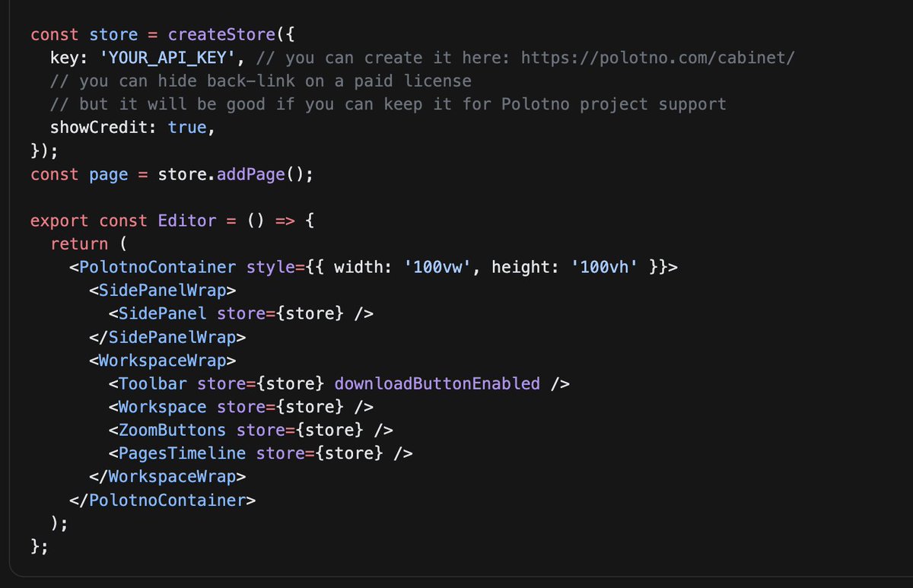Select the true keyword after showCredit
Image resolution: width=913 pixels, height=588 pixels.
(187, 127)
